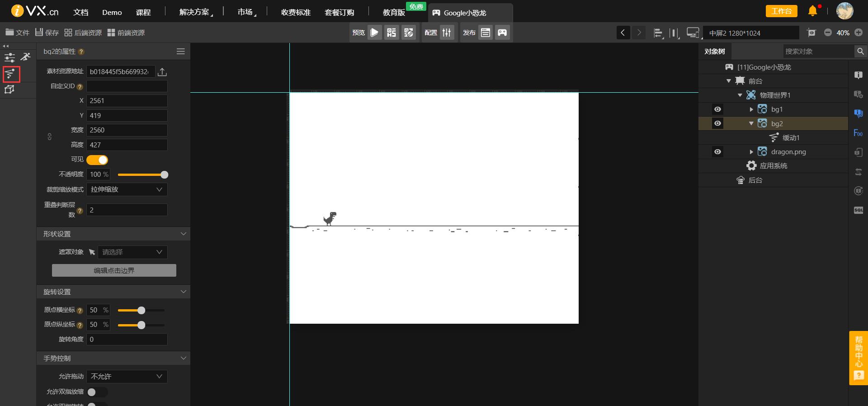Collapse the bg2 tree node
Screen dimensions: 868x406
point(751,123)
